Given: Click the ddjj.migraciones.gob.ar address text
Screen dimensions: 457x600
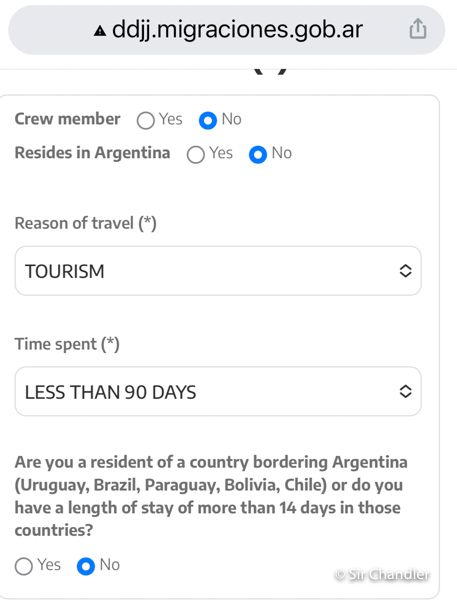Looking at the screenshot, I should tap(237, 30).
